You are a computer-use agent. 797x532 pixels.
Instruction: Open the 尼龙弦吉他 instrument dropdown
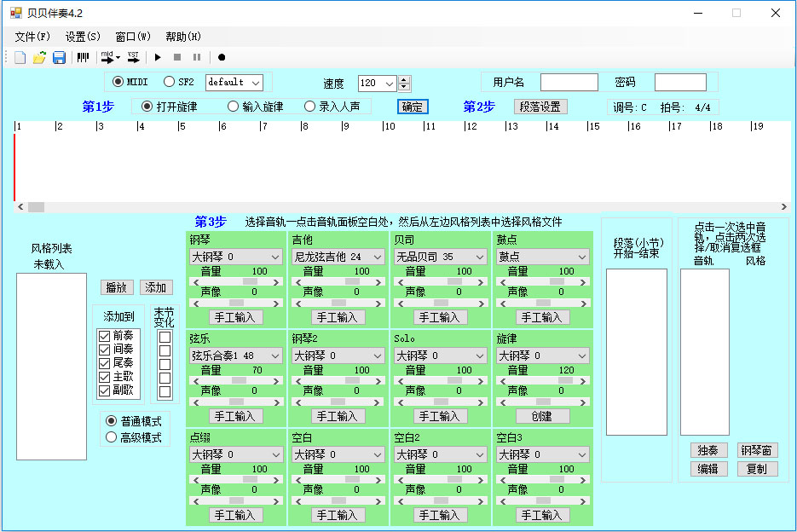[377, 257]
